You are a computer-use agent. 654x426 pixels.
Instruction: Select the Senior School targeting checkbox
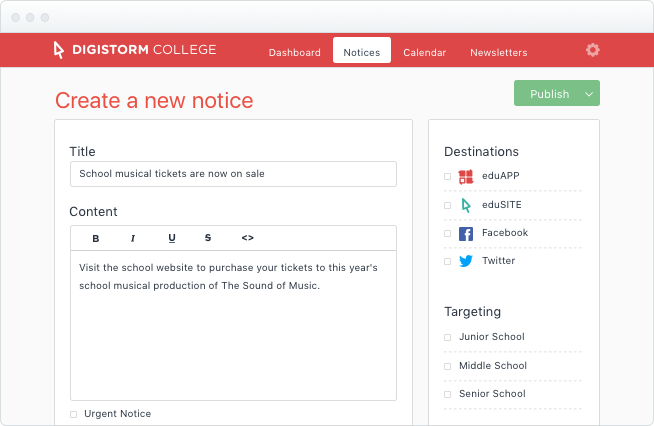click(448, 394)
